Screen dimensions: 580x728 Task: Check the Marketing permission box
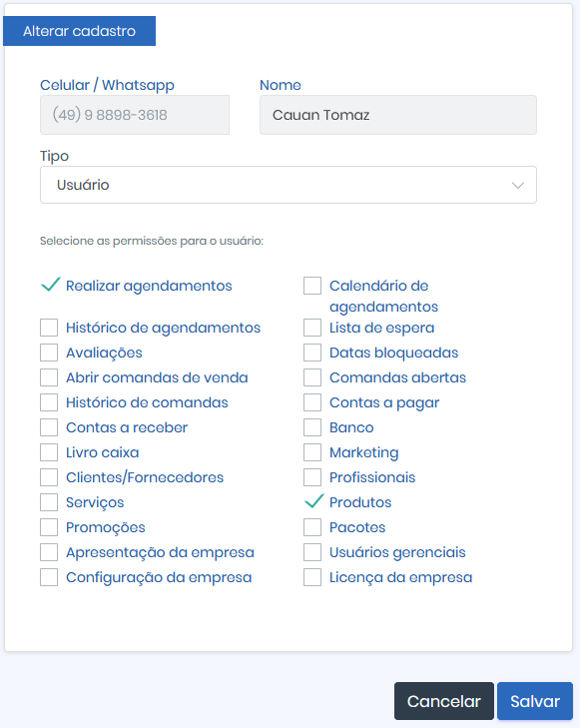312,452
